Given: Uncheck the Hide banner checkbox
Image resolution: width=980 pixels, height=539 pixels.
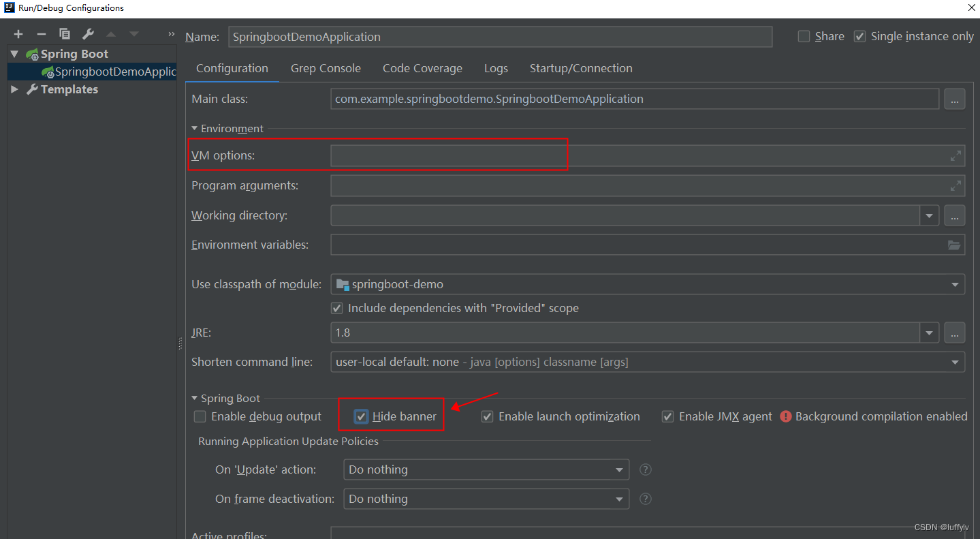Looking at the screenshot, I should click(362, 416).
